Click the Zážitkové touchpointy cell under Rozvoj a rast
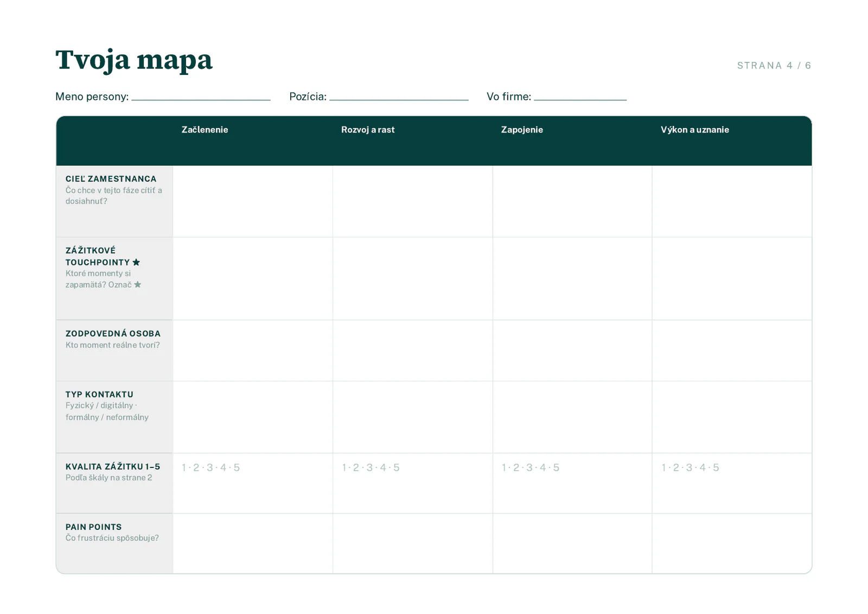 (413, 278)
